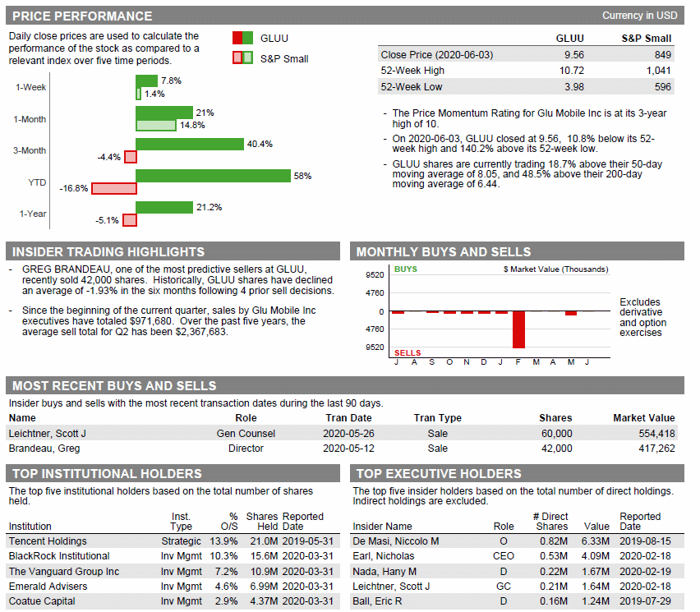Click the 'YTD' period label
The image size is (700, 612).
(x=37, y=182)
